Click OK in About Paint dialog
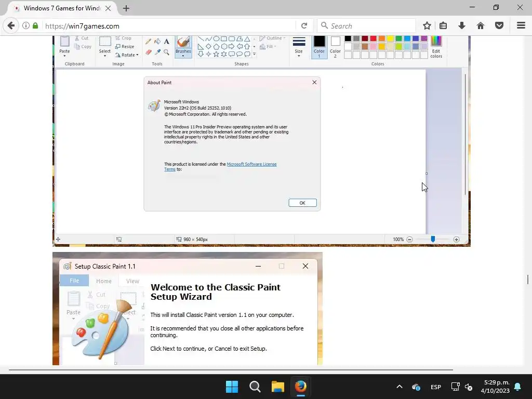The image size is (532, 399). (x=303, y=203)
